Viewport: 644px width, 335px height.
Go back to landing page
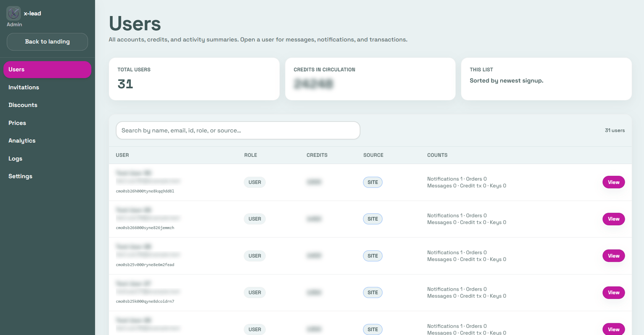pyautogui.click(x=47, y=42)
